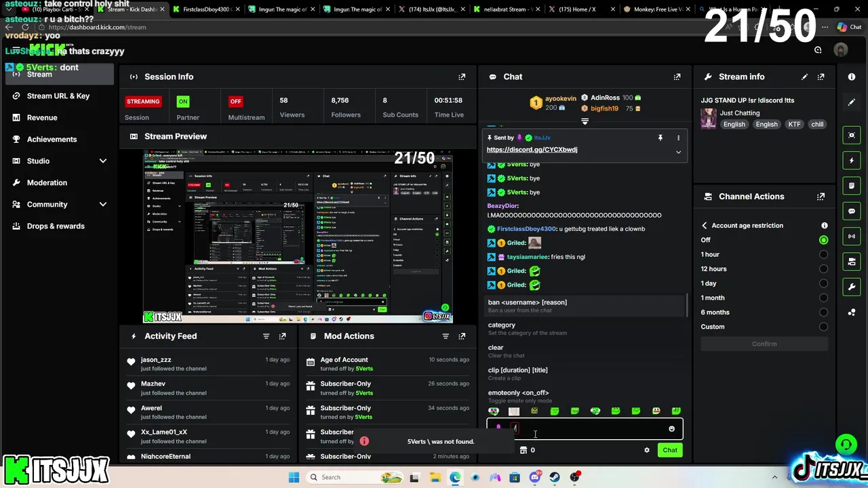The image size is (868, 488).
Task: Click the KTF stream tag
Action: 794,125
